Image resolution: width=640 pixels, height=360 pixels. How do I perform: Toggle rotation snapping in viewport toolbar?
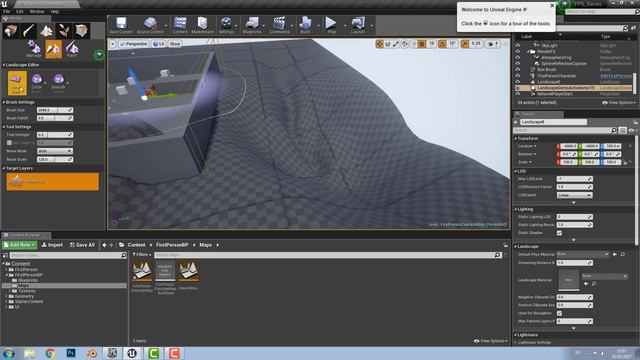tap(442, 44)
